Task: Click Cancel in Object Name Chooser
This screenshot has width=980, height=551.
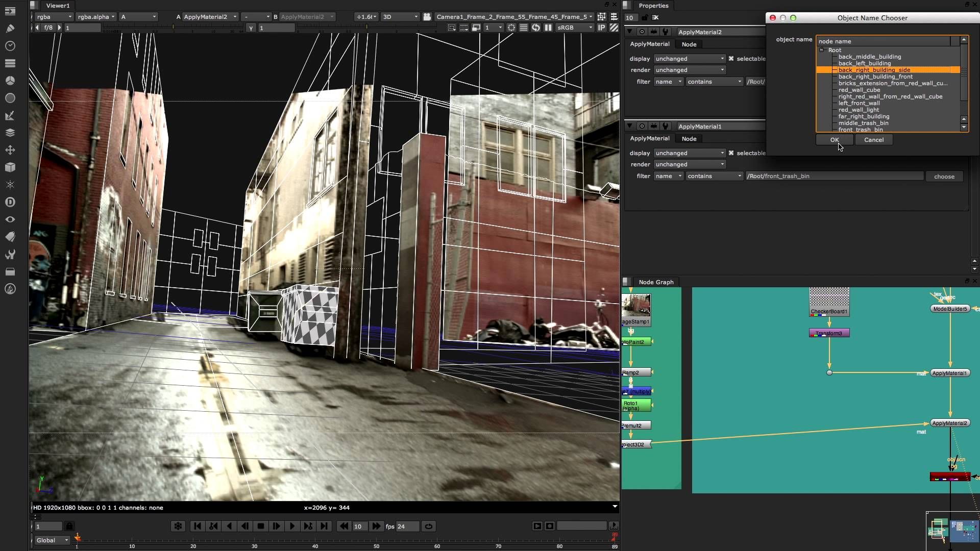Action: (873, 140)
